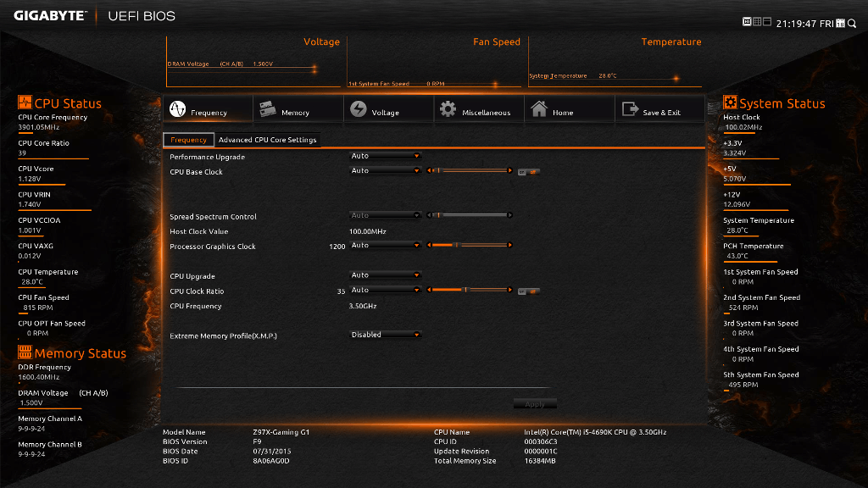
Task: Click the Spread Spectrum Control slider track
Action: (470, 214)
